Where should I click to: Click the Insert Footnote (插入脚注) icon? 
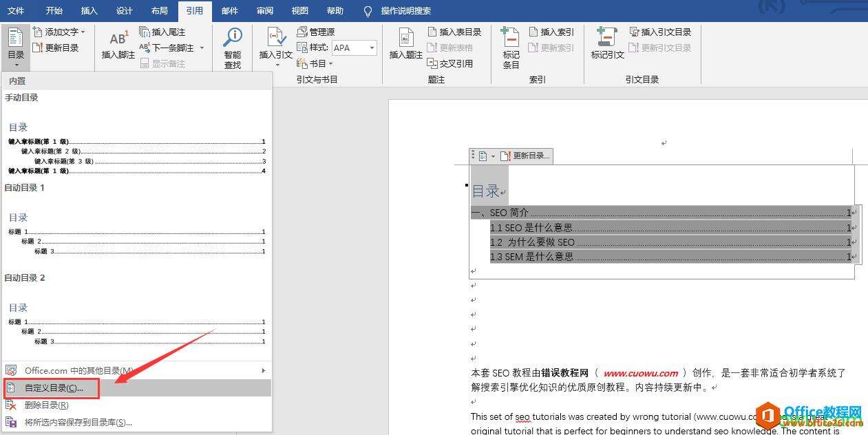pyautogui.click(x=118, y=39)
